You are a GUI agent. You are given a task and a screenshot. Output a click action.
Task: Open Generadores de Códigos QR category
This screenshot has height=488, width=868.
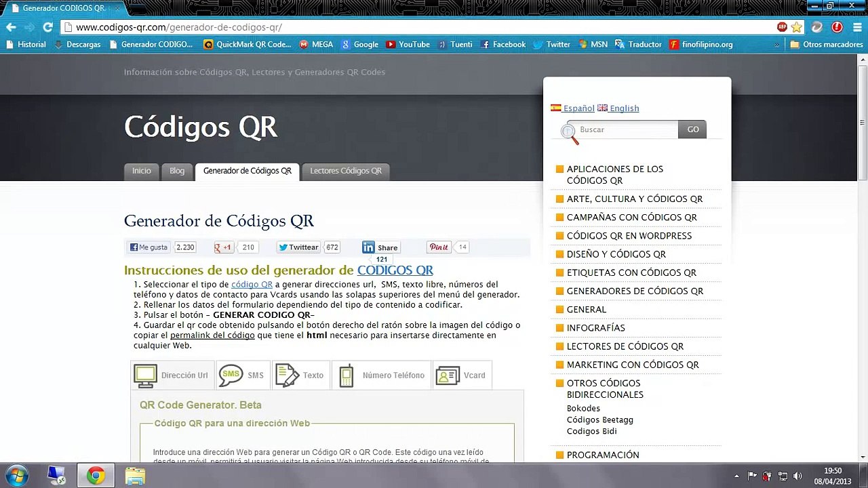635,291
